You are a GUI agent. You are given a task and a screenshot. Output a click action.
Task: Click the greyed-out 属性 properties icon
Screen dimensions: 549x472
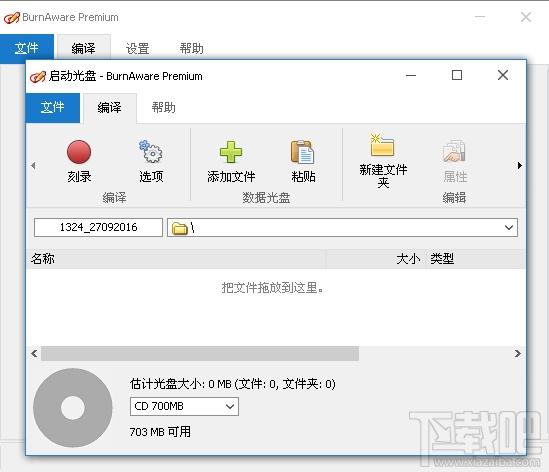454,151
